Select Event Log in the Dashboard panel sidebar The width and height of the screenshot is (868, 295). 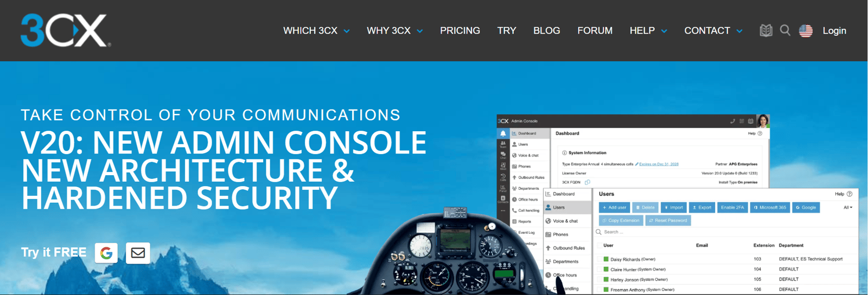(526, 232)
